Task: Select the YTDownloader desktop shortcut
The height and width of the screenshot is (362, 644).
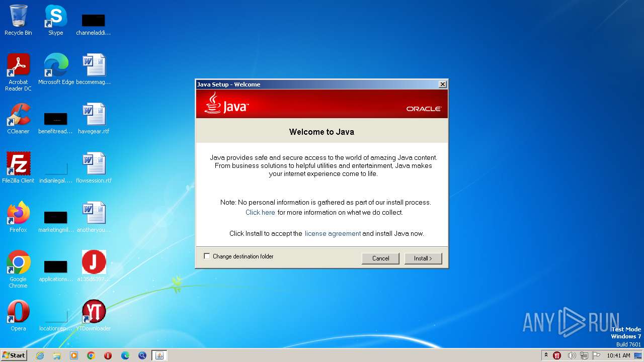Action: (94, 316)
